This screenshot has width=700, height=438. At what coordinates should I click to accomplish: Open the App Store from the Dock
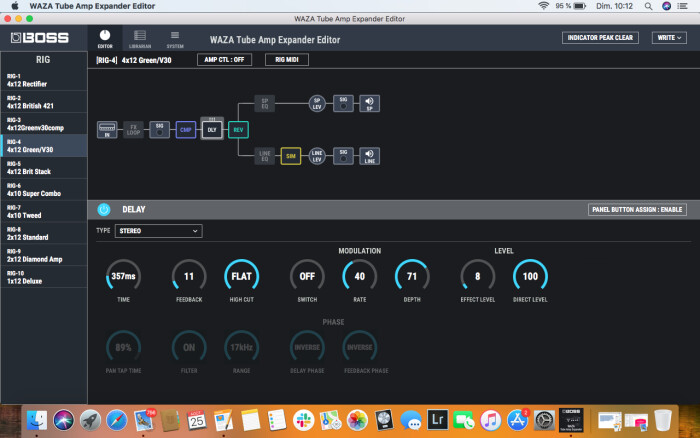point(517,420)
